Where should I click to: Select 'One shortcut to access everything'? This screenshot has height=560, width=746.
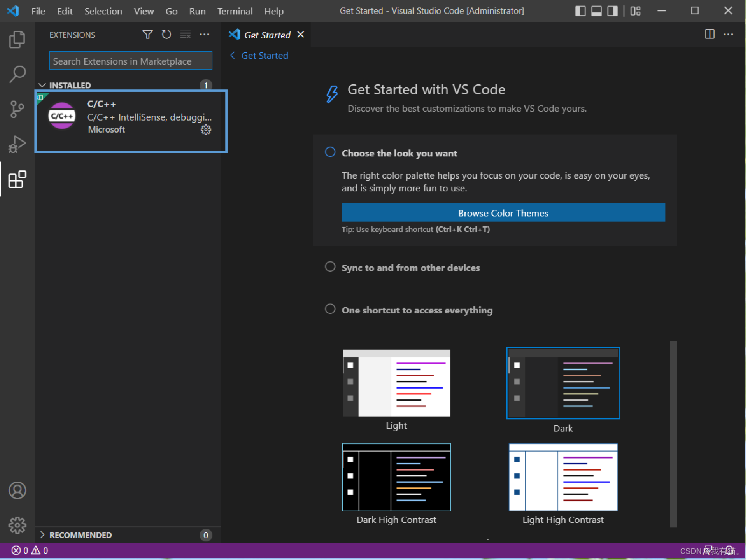click(330, 309)
